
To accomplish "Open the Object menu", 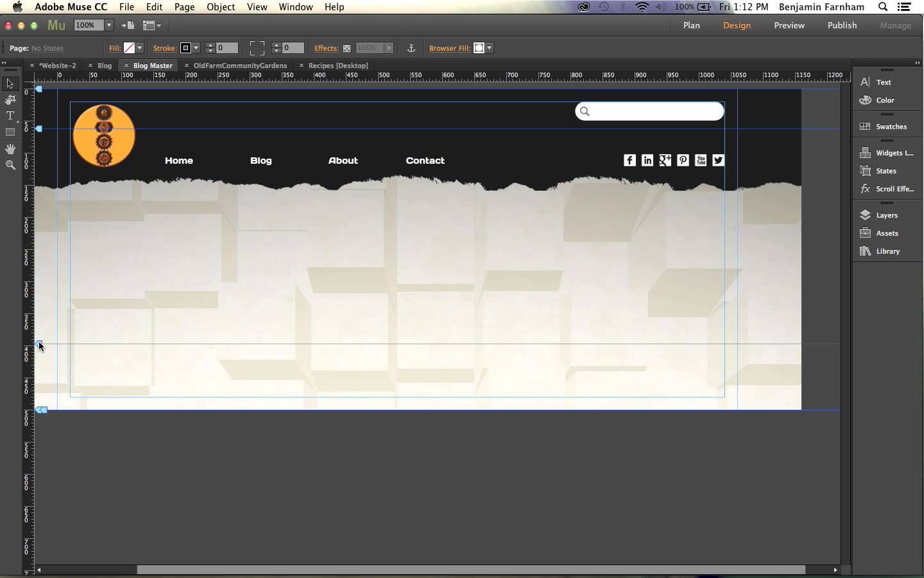I will [x=221, y=7].
